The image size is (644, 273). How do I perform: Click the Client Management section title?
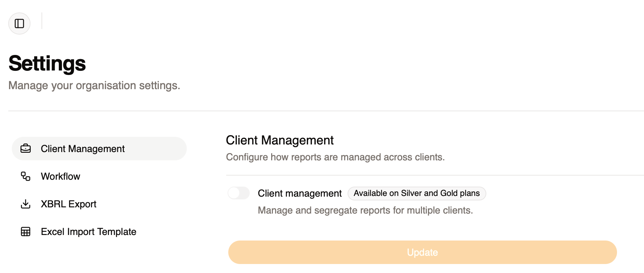pos(279,140)
